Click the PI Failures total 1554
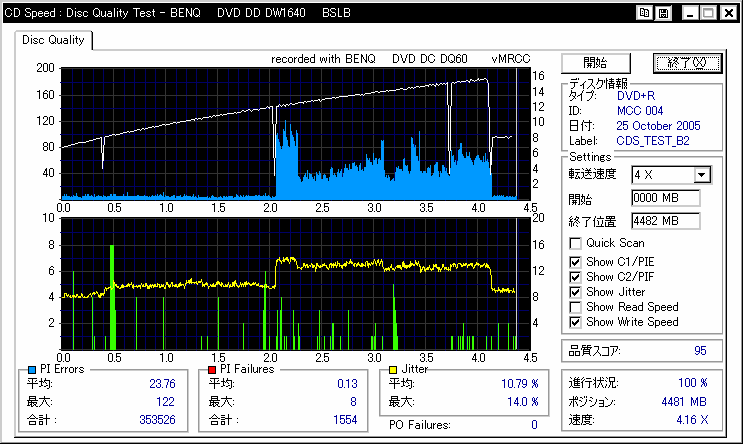743x444 pixels. click(x=345, y=420)
